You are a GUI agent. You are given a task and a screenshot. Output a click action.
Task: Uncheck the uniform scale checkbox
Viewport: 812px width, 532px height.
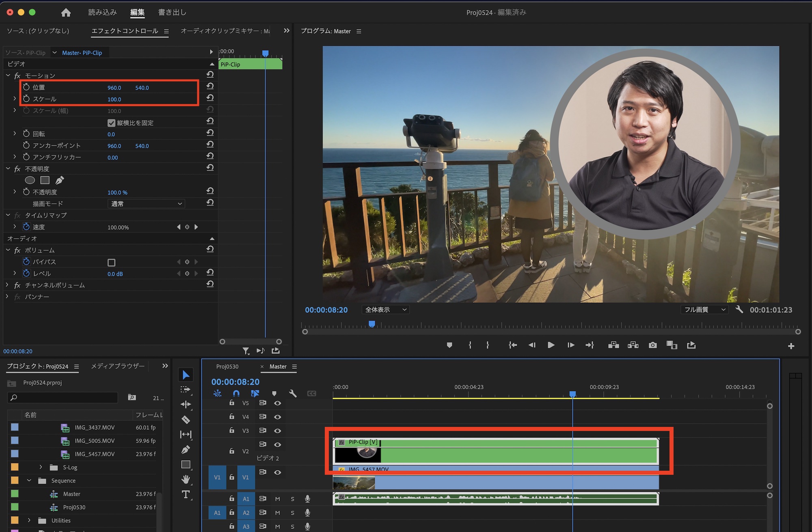point(111,123)
